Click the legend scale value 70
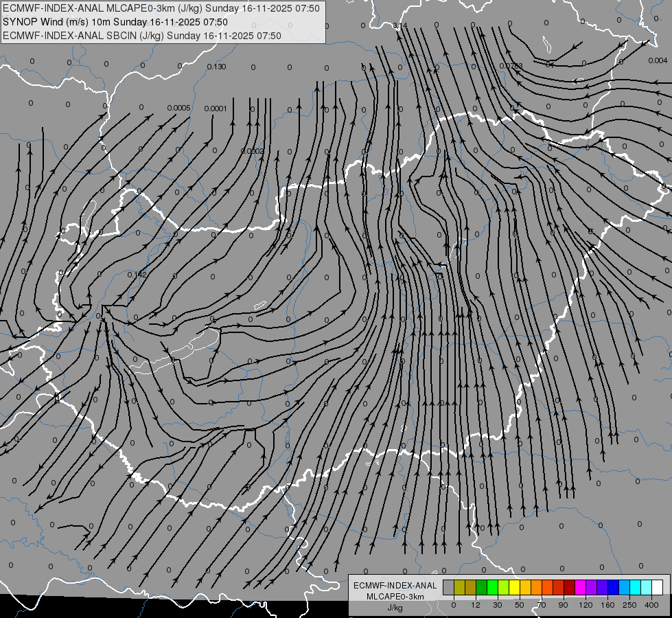This screenshot has width=672, height=618. [x=542, y=605]
